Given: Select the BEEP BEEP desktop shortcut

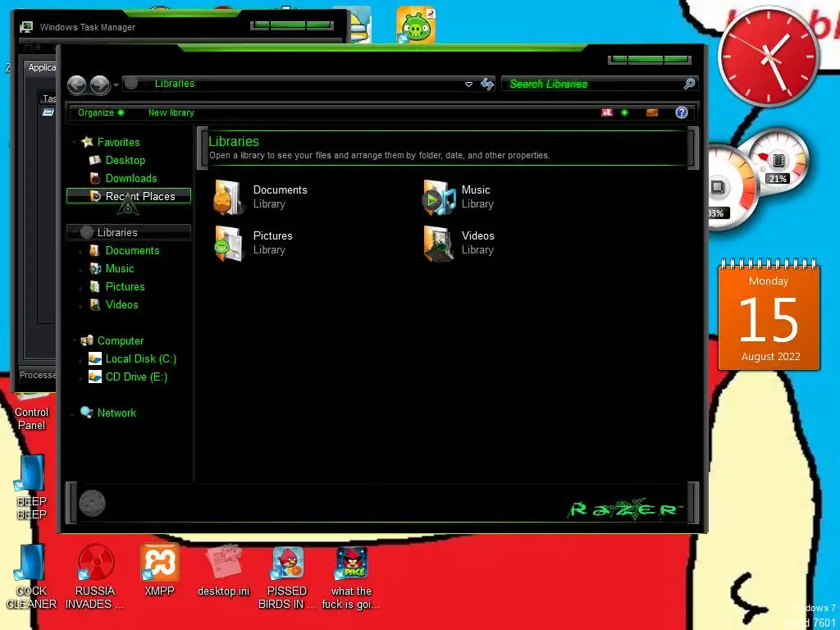Looking at the screenshot, I should (32, 487).
